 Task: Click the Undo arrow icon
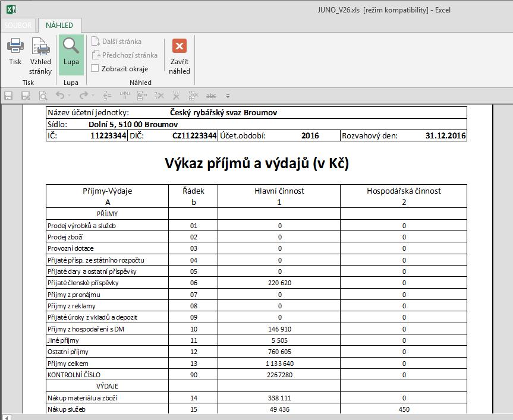(60, 95)
